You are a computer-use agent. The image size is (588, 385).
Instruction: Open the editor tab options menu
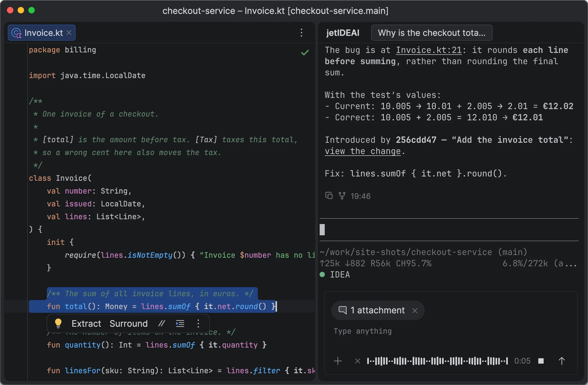click(x=301, y=33)
